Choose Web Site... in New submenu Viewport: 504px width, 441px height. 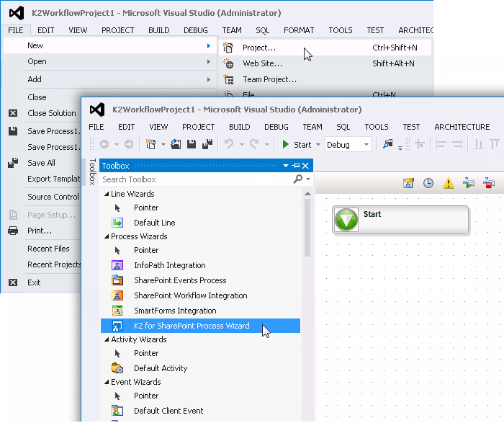[x=325, y=63]
